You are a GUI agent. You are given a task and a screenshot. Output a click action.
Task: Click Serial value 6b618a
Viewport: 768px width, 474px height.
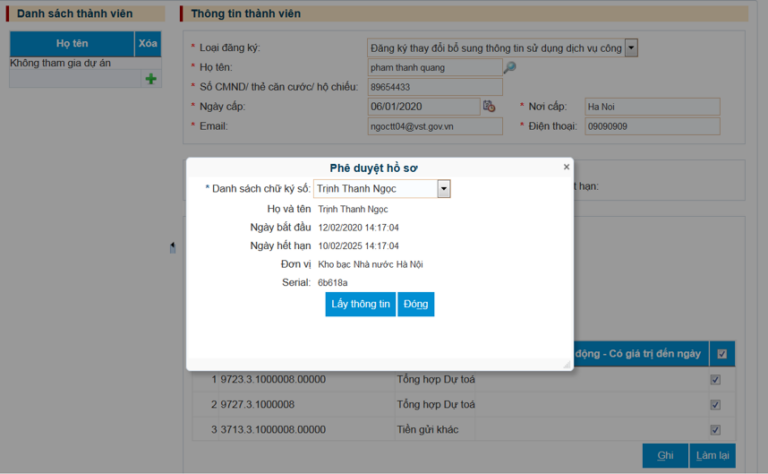pos(333,283)
